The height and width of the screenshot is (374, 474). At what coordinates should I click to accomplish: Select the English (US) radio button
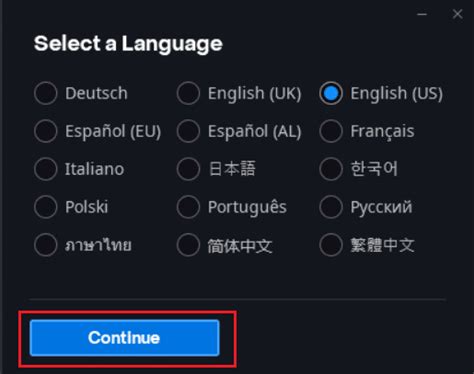point(331,93)
